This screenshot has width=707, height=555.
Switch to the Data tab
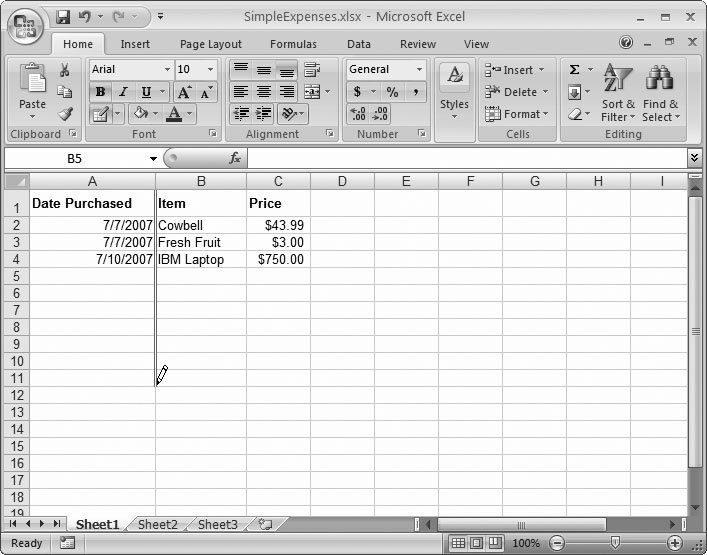[358, 44]
